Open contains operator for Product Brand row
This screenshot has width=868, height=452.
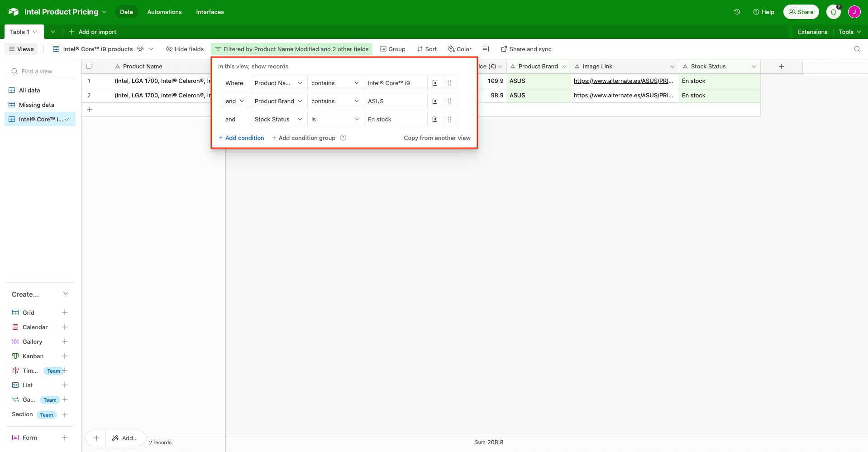click(x=335, y=101)
